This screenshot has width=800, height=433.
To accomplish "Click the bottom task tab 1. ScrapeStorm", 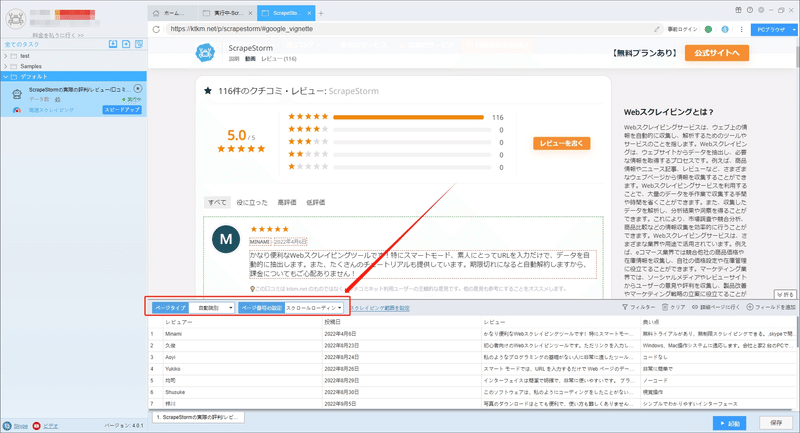I will click(x=198, y=417).
